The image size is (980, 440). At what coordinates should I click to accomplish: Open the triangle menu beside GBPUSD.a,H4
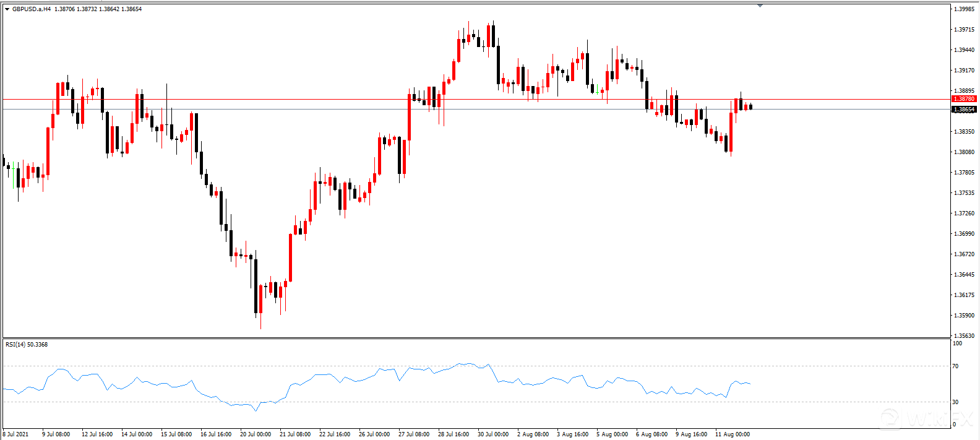tap(7, 9)
